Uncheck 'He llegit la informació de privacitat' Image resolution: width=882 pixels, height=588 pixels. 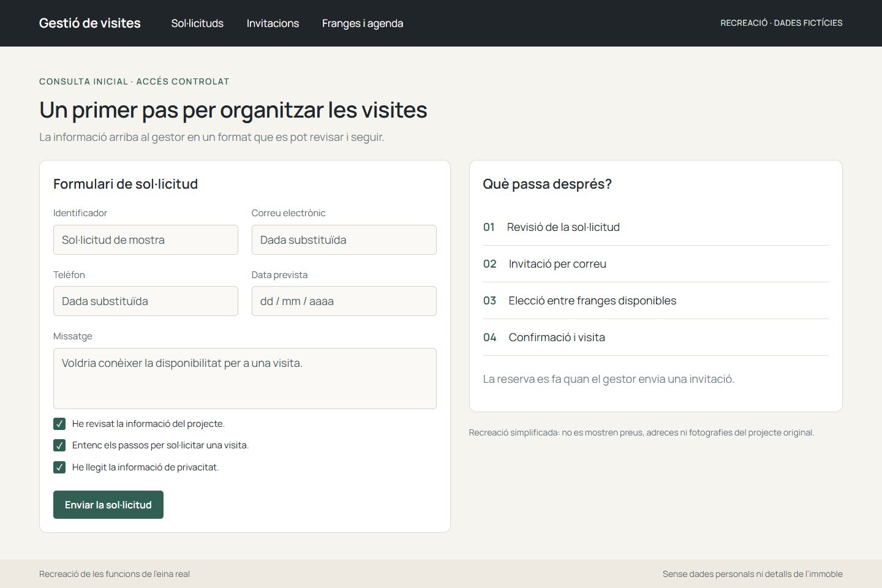click(59, 467)
